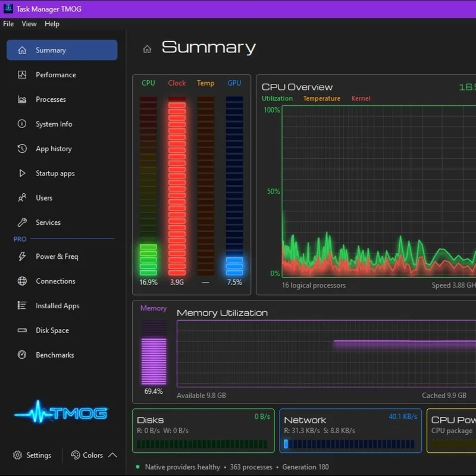Click the red Clock bar meter

pyautogui.click(x=177, y=186)
